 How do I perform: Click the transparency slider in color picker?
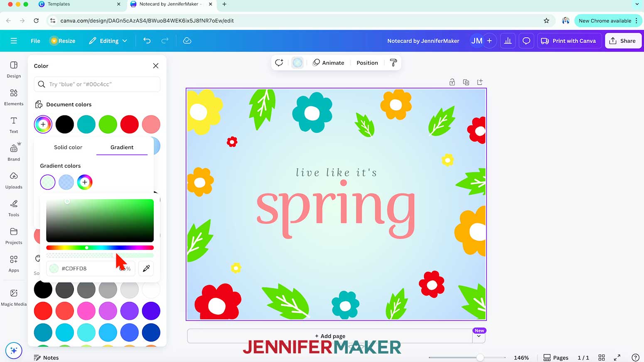pos(100,255)
